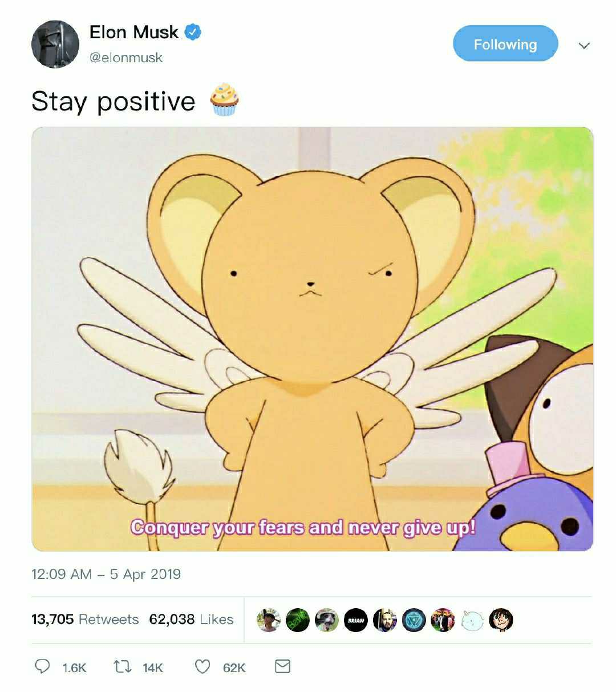Open the blue arc-reactor liker avatar
The image size is (616, 692).
pos(414,620)
